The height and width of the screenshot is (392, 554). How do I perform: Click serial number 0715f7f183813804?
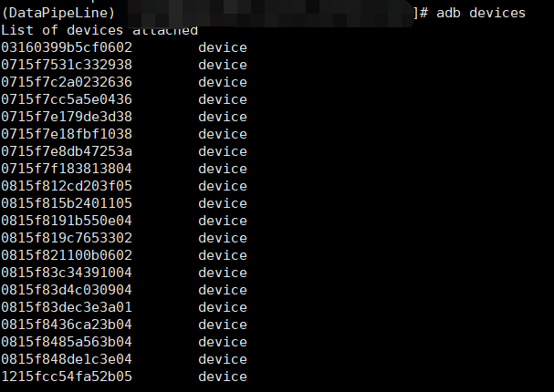pyautogui.click(x=67, y=169)
